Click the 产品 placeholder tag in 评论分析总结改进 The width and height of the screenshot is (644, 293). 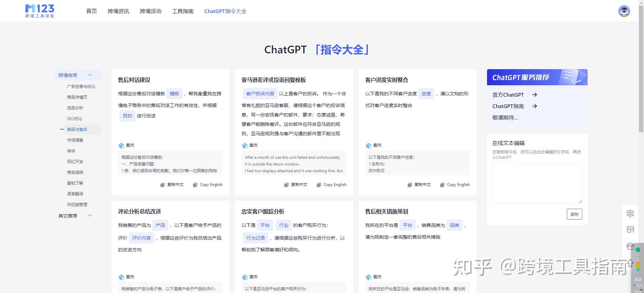(160, 225)
